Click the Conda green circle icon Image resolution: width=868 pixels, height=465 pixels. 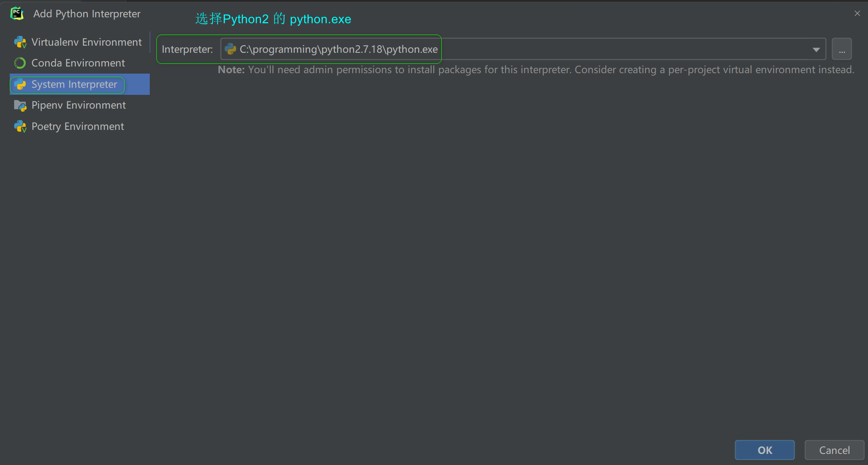(x=20, y=63)
